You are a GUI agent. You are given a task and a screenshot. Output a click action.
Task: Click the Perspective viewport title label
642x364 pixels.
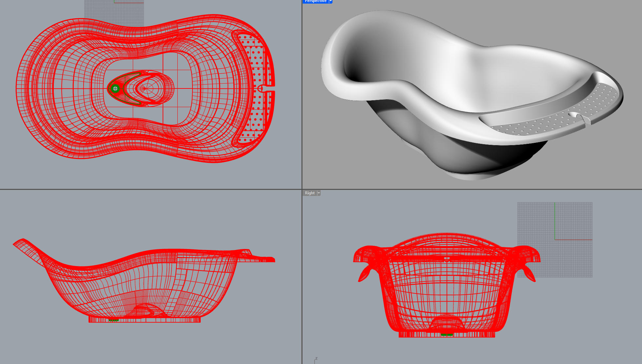pyautogui.click(x=315, y=1)
